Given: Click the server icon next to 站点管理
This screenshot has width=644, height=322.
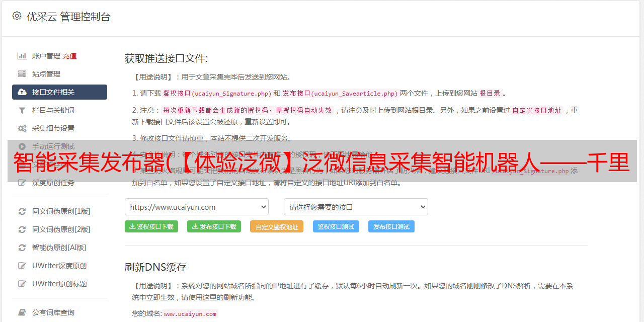Looking at the screenshot, I should pos(22,74).
